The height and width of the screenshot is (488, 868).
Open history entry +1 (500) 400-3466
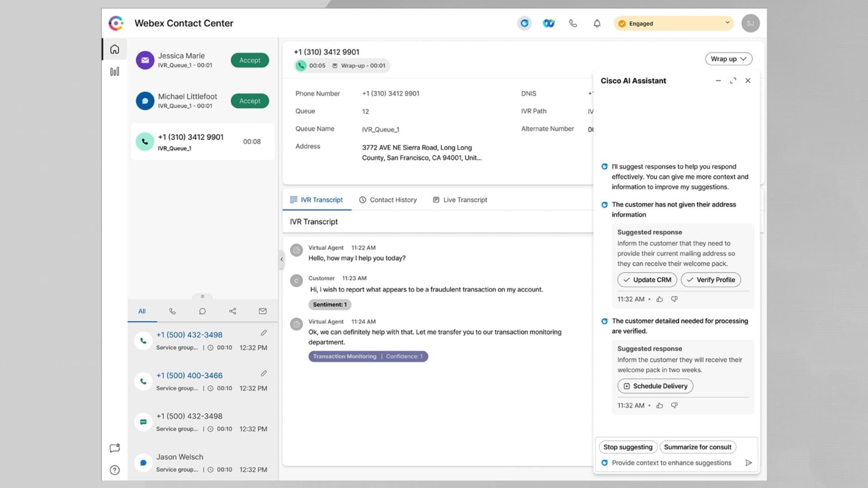coord(203,381)
